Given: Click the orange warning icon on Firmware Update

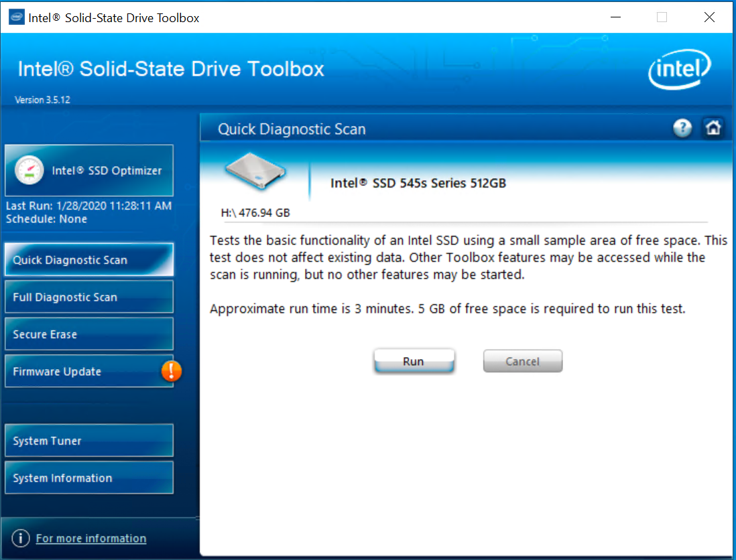Looking at the screenshot, I should click(x=171, y=370).
